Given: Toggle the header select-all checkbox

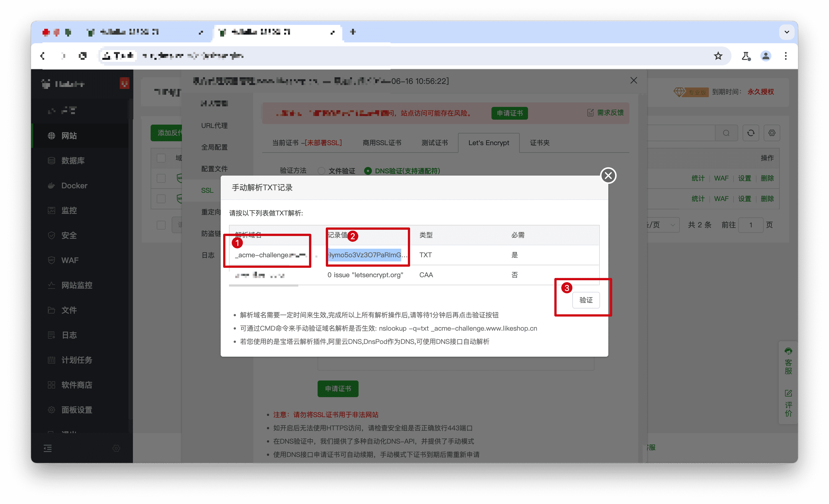Looking at the screenshot, I should (x=161, y=158).
